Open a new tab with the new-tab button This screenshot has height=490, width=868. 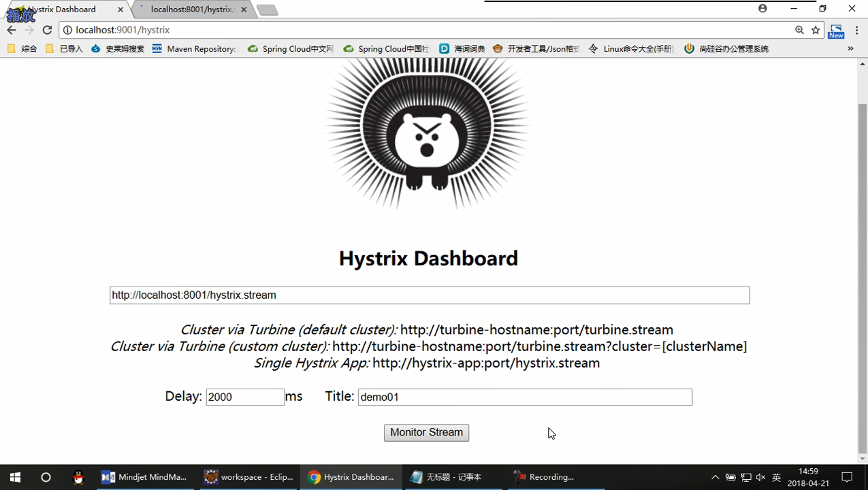point(267,10)
